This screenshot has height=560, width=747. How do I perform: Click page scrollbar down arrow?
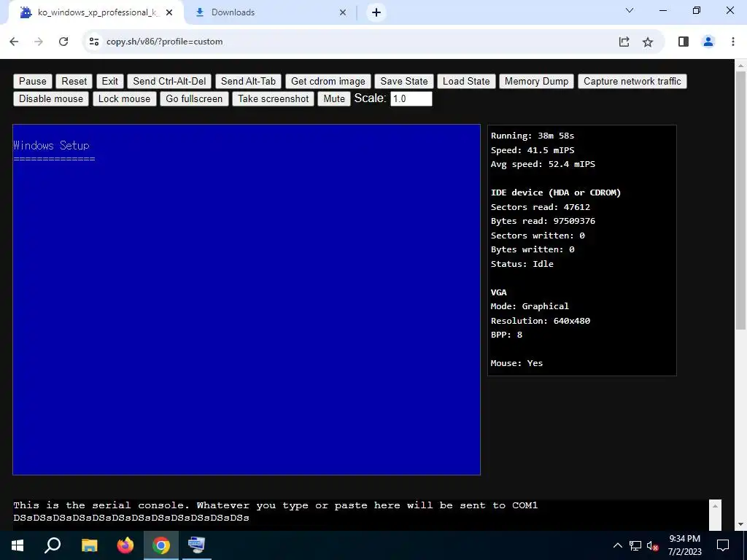740,525
